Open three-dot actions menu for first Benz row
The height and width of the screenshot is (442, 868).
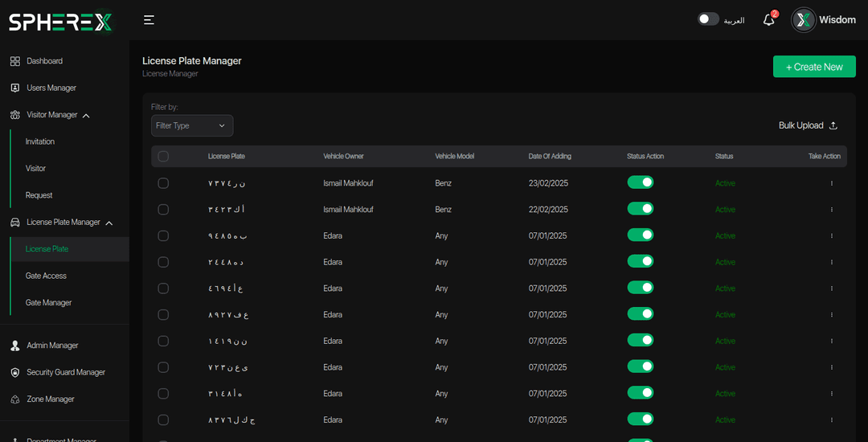(x=831, y=183)
